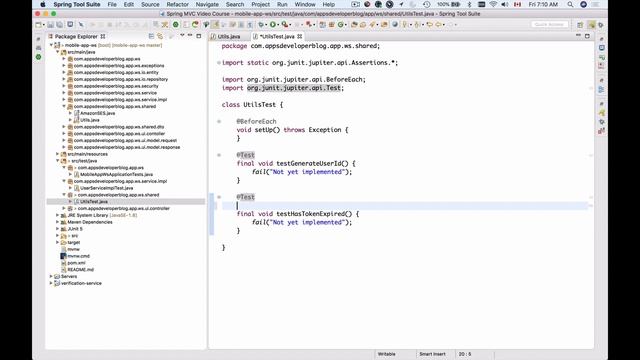Click the Open Type toolbar icon
The image size is (640, 360).
(x=354, y=25)
